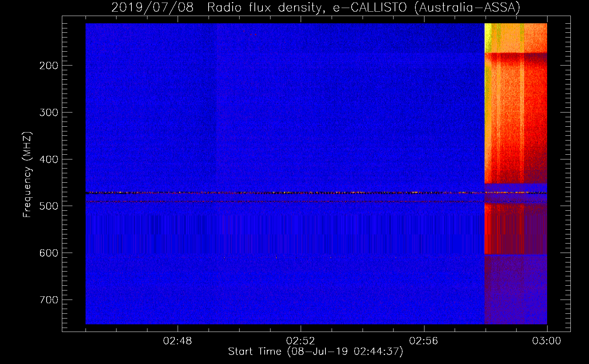Screen dimensions: 589x364
Task: Click the '400' frequency tick label
Action: [49, 159]
